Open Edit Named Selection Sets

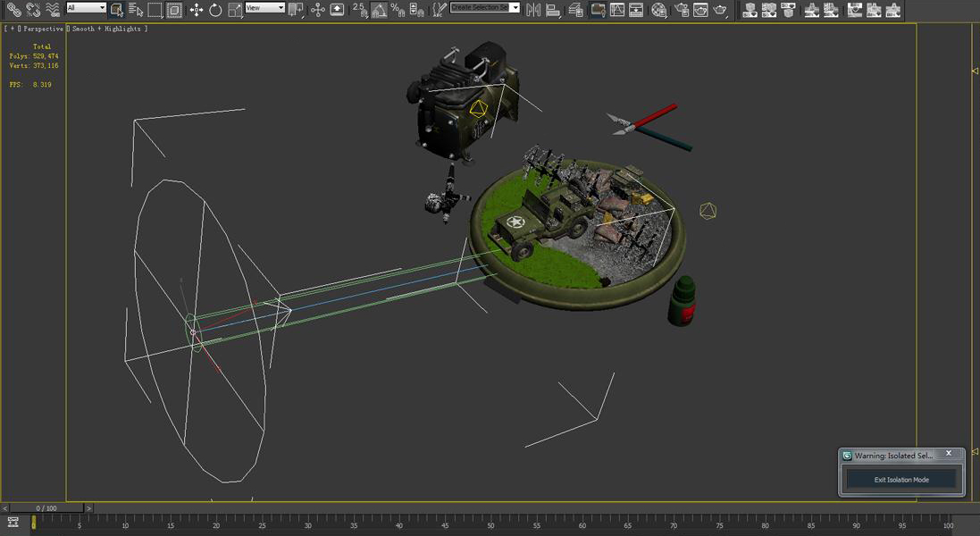(440, 9)
